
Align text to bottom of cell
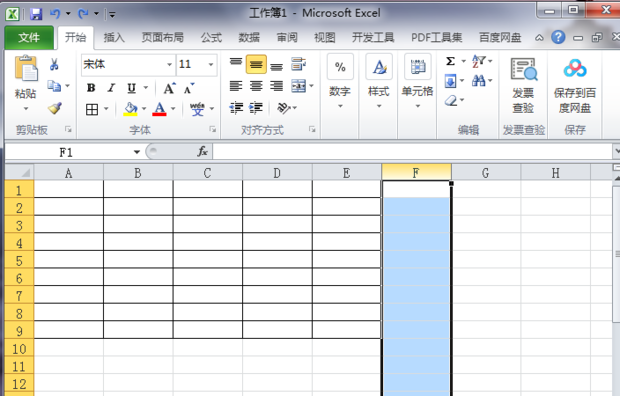(x=276, y=65)
